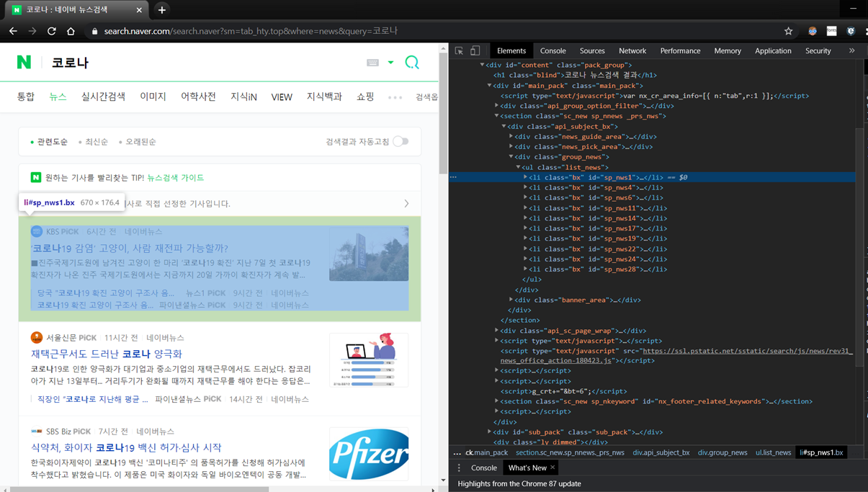Switch to the Console tab in DevTools
Screen dimensions: 868x492
pyautogui.click(x=552, y=50)
